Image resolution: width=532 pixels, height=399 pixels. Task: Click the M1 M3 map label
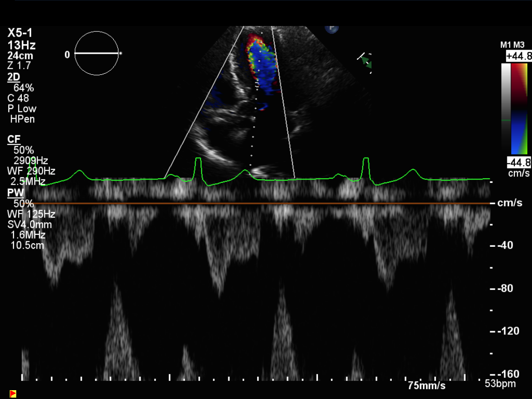[513, 45]
